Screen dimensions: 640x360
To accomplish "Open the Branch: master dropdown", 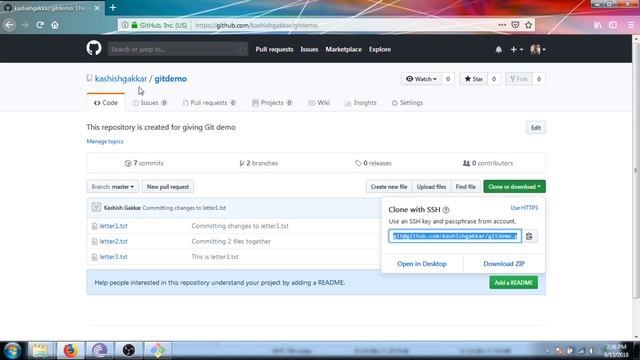I will [x=113, y=187].
